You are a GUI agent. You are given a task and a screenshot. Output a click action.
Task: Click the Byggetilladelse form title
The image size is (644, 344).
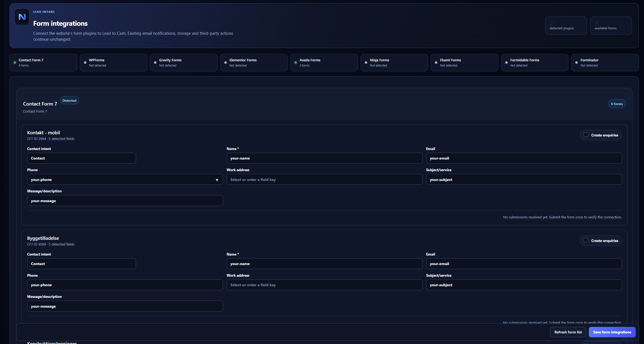click(43, 238)
